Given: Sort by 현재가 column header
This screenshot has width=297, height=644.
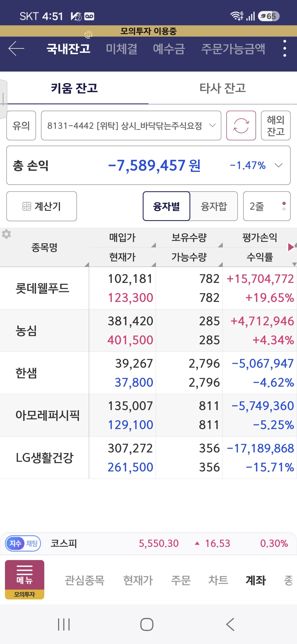Looking at the screenshot, I should point(122,257).
